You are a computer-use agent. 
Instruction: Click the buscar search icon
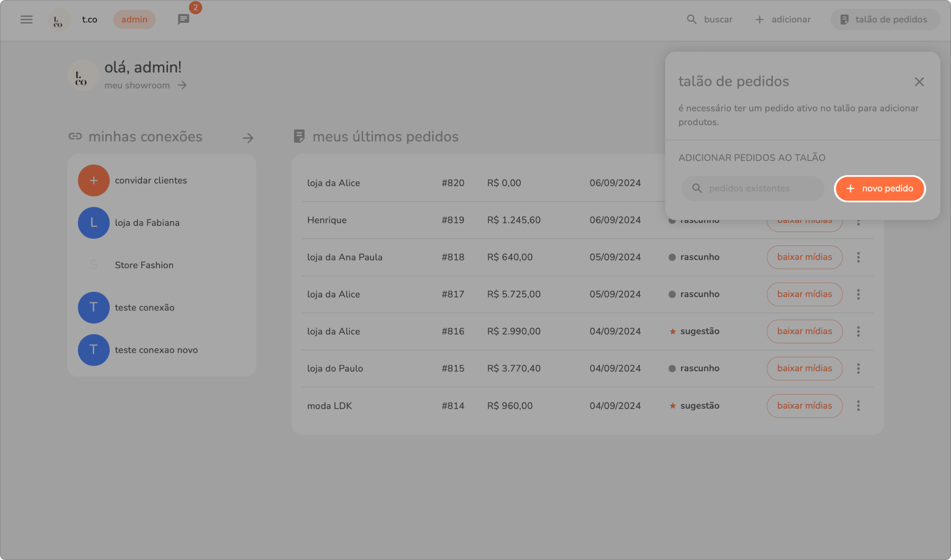[x=692, y=19]
